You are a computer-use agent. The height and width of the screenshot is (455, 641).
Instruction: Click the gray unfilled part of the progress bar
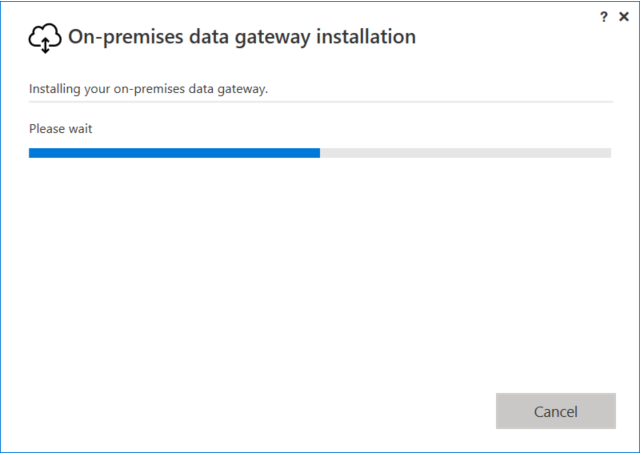click(x=465, y=153)
